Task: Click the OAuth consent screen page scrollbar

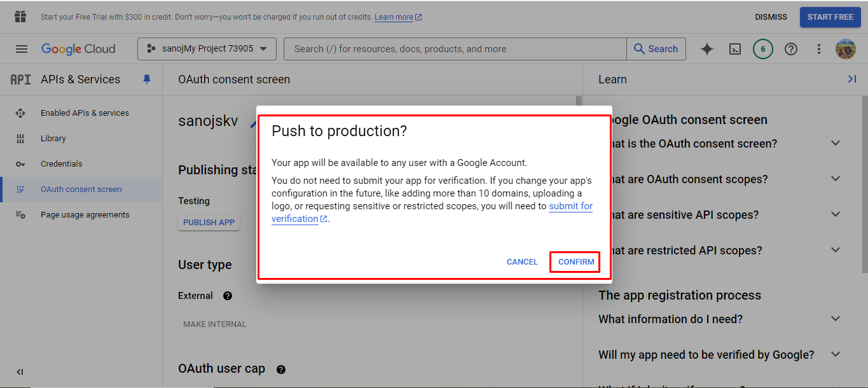Action: (579, 100)
